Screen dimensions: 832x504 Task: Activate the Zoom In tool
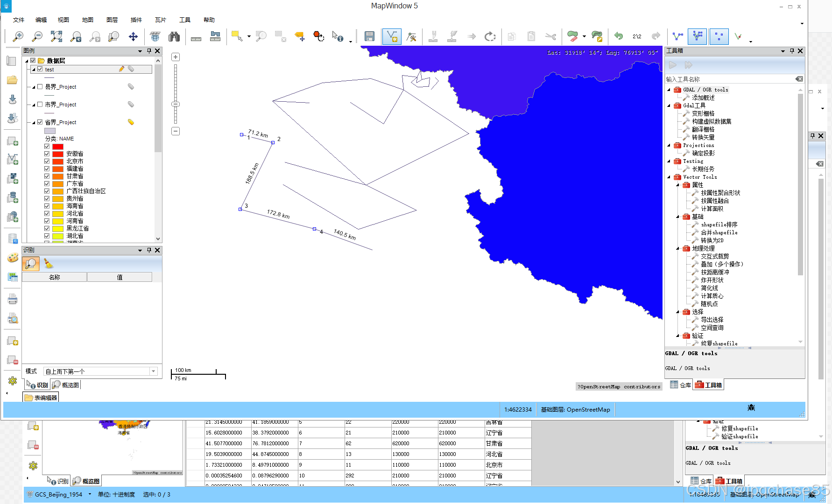coord(19,36)
